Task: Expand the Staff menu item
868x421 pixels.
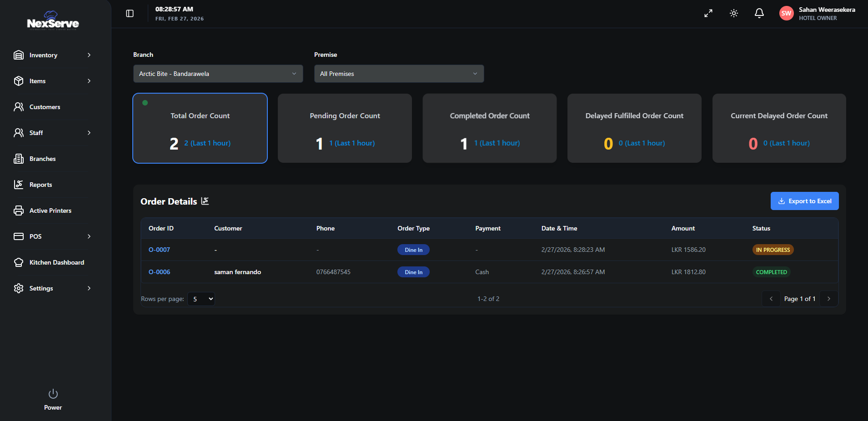Action: [x=36, y=133]
